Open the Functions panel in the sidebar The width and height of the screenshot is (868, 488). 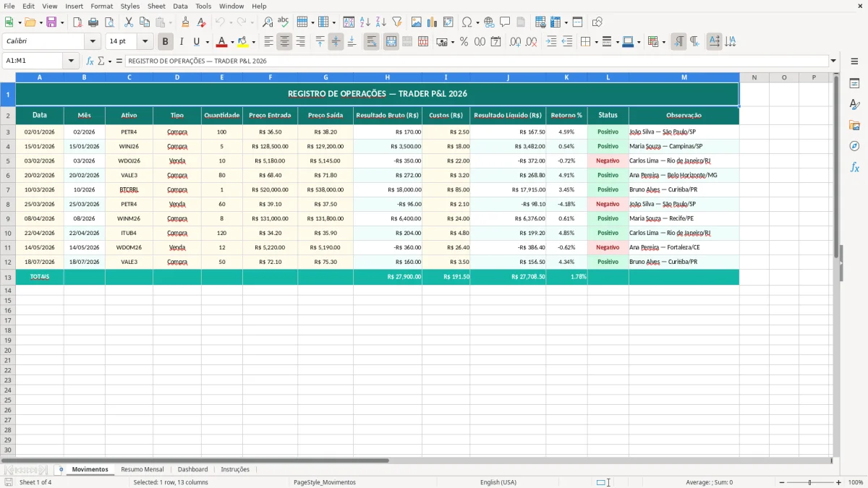(x=854, y=167)
